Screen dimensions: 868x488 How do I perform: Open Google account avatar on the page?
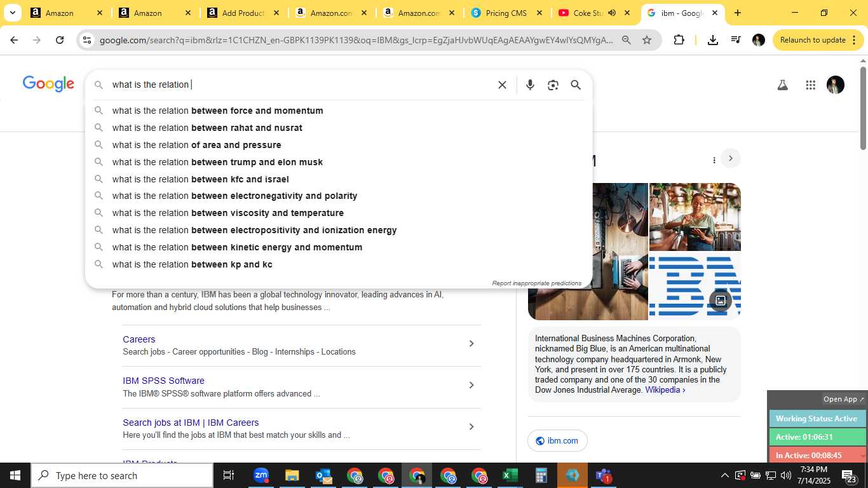tap(836, 85)
